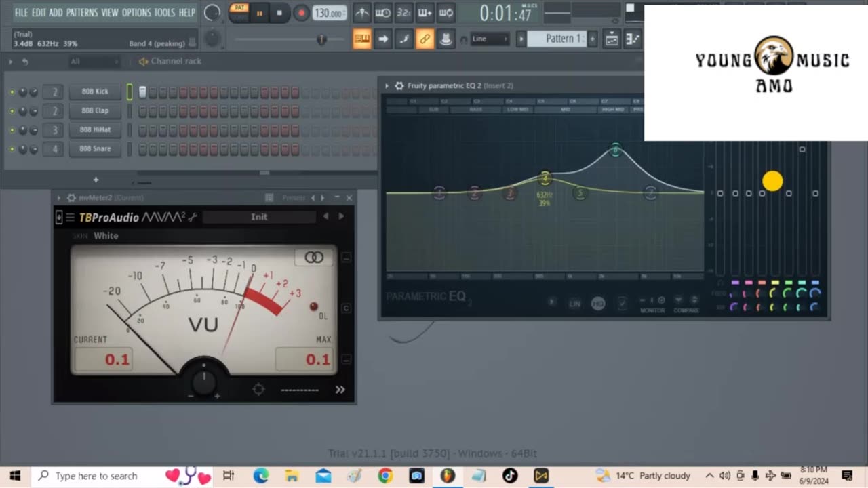This screenshot has width=868, height=488.
Task: Pause playback with the pause button
Action: pos(259,13)
